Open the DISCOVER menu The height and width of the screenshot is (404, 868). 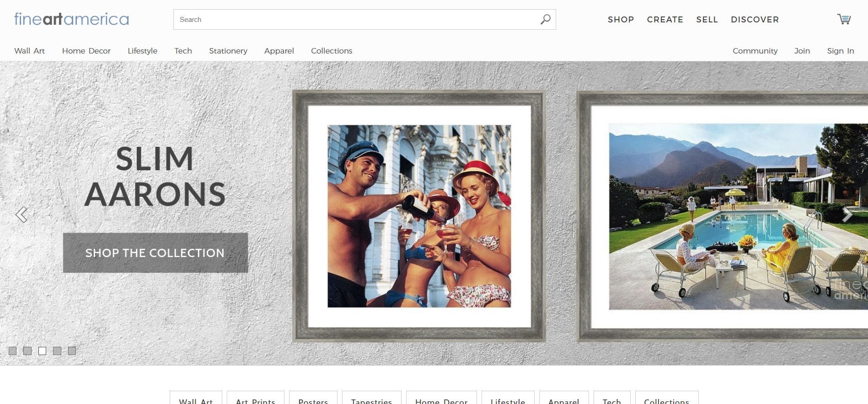point(755,20)
